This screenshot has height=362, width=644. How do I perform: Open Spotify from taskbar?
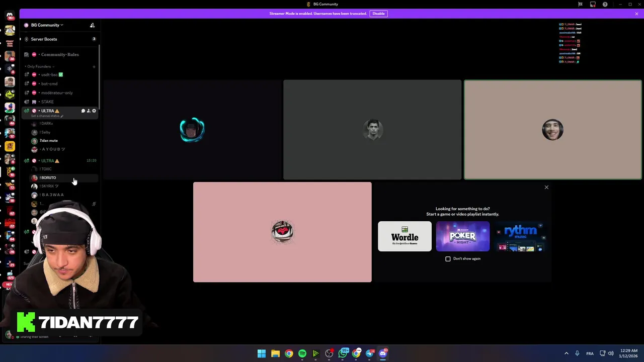(302, 354)
